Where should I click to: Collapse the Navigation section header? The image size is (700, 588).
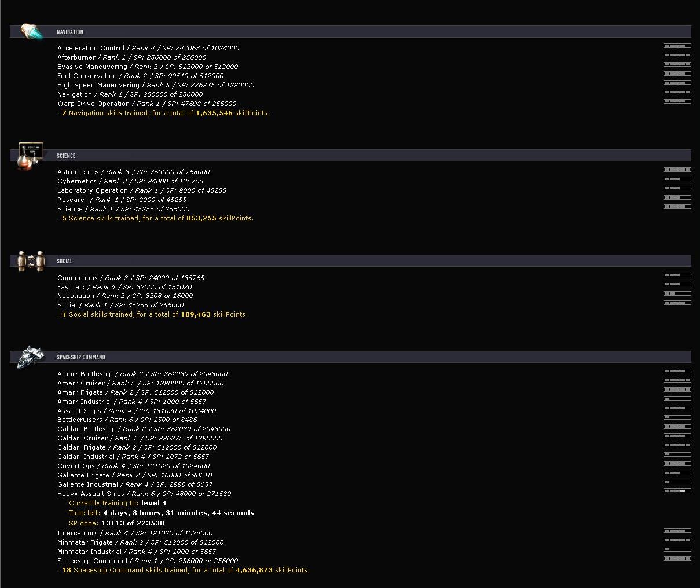pyautogui.click(x=70, y=32)
